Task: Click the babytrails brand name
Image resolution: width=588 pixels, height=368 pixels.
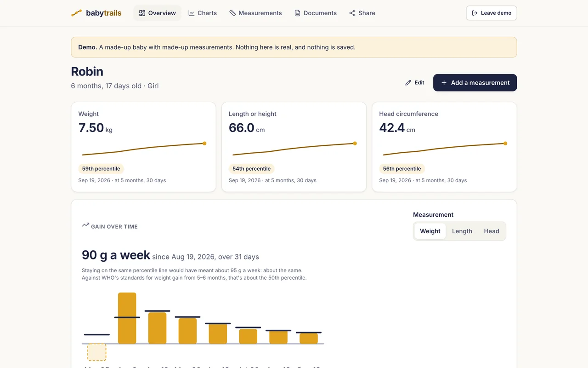Action: pyautogui.click(x=104, y=13)
